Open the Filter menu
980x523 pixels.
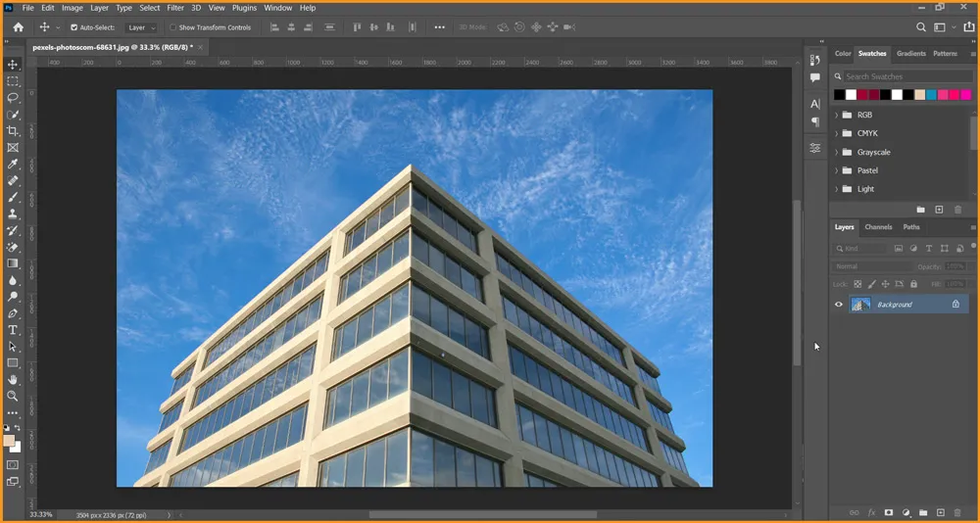(x=175, y=8)
